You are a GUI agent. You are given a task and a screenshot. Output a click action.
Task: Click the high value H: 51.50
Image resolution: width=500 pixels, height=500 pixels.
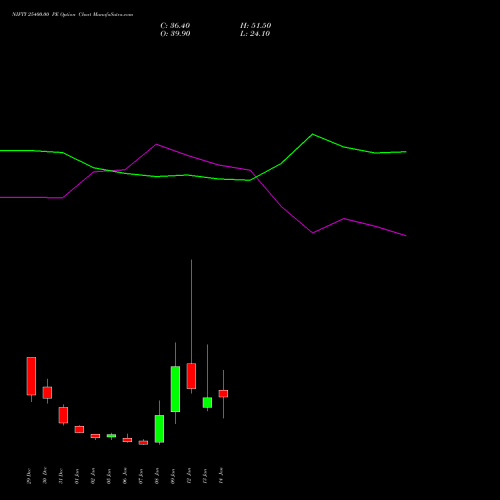pyautogui.click(x=255, y=26)
